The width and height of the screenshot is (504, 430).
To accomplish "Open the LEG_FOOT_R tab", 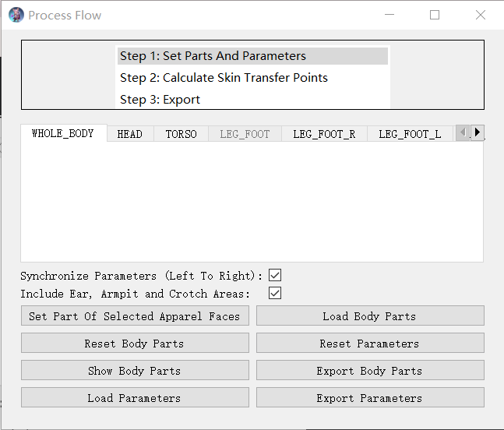I will coord(324,134).
